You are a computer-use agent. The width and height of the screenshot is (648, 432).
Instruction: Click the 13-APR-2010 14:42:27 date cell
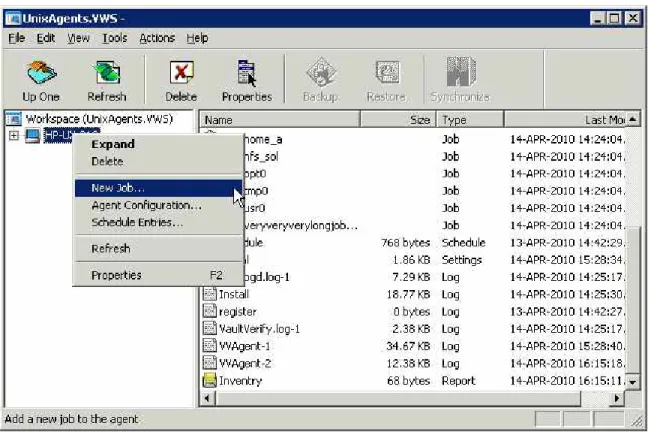click(x=567, y=312)
